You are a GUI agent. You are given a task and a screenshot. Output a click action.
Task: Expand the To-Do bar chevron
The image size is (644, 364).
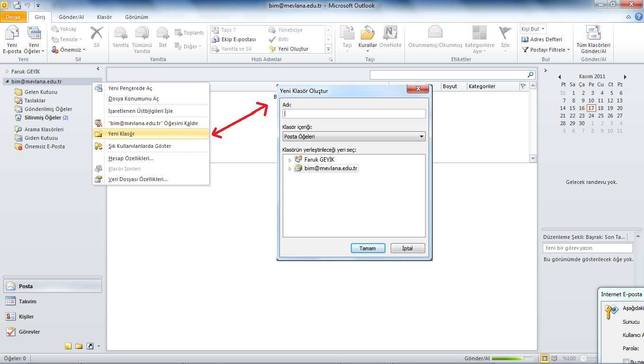coord(546,70)
